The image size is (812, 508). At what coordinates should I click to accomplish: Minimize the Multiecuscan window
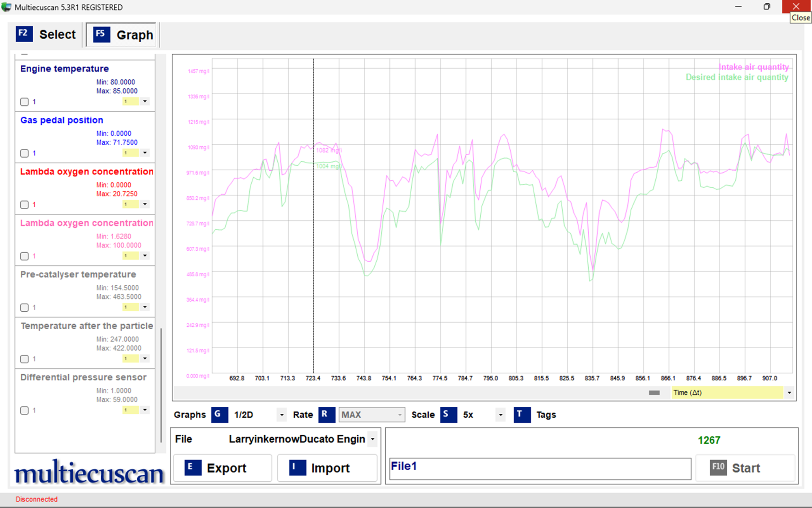pos(738,7)
